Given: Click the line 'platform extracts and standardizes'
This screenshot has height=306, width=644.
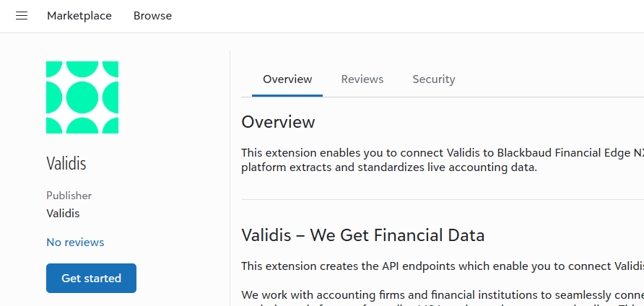Looking at the screenshot, I should coord(389,167).
